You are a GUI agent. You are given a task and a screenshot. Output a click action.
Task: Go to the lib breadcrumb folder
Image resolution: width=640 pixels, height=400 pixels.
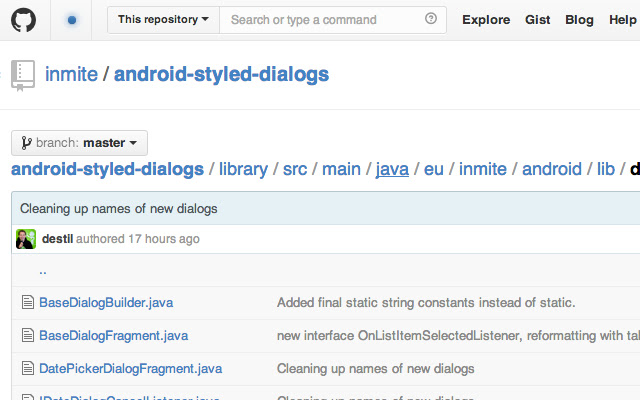pyautogui.click(x=606, y=169)
